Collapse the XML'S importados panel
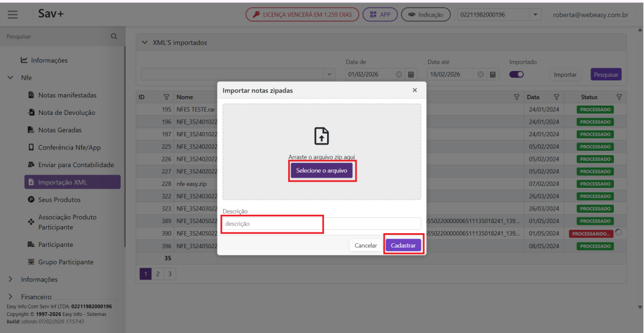The image size is (644, 333). point(145,43)
